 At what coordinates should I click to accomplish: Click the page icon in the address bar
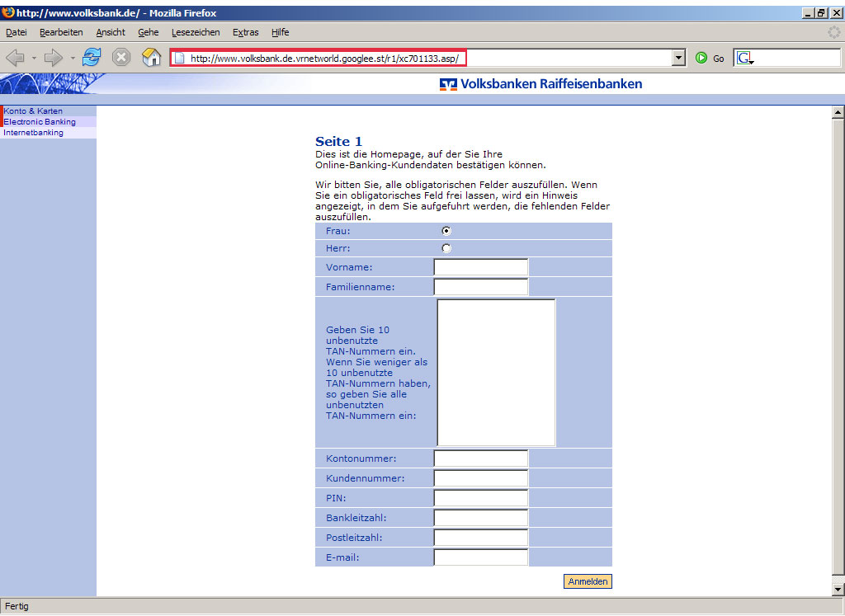coord(179,58)
